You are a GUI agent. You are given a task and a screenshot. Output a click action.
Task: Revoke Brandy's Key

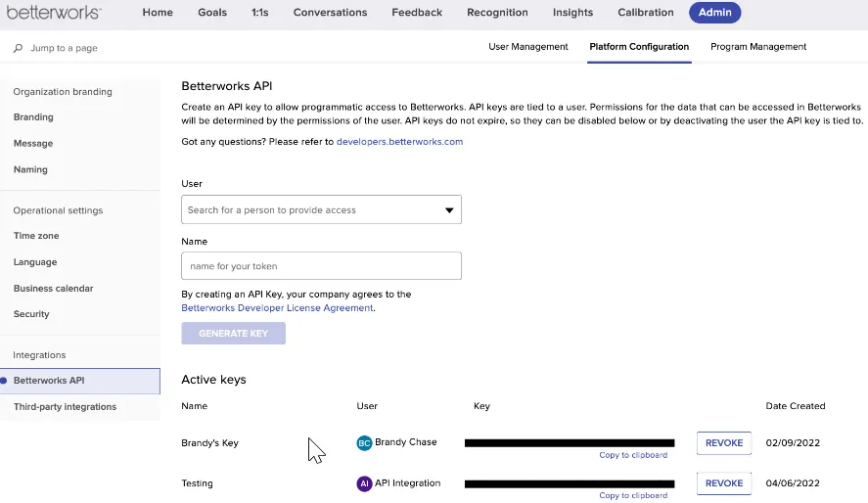723,442
